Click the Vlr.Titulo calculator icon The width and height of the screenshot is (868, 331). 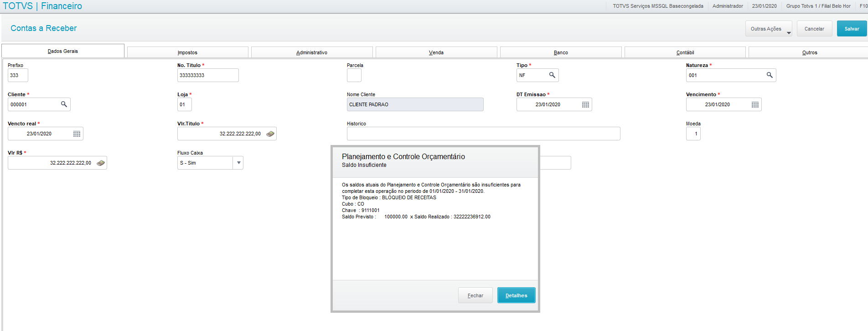tap(270, 134)
